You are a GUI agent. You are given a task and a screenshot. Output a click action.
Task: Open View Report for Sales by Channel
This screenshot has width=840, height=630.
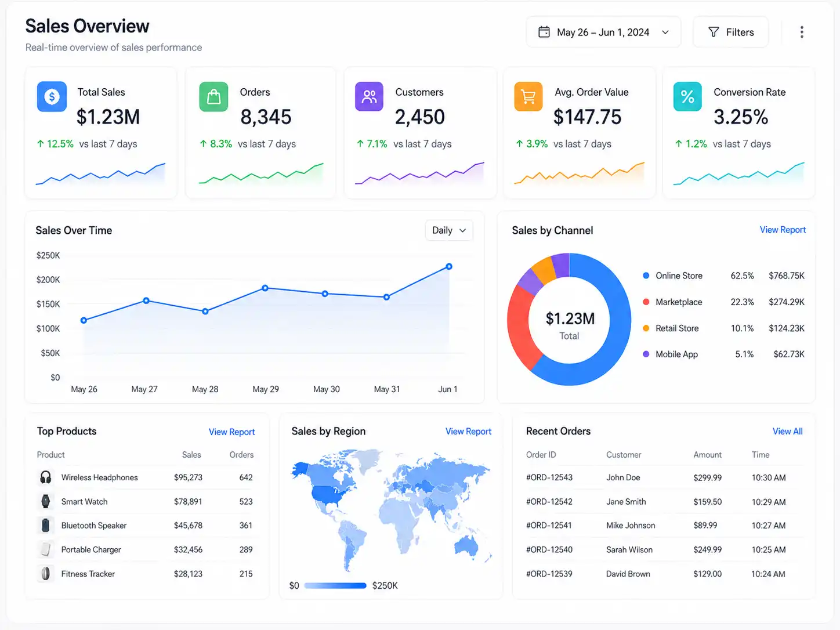(x=783, y=230)
